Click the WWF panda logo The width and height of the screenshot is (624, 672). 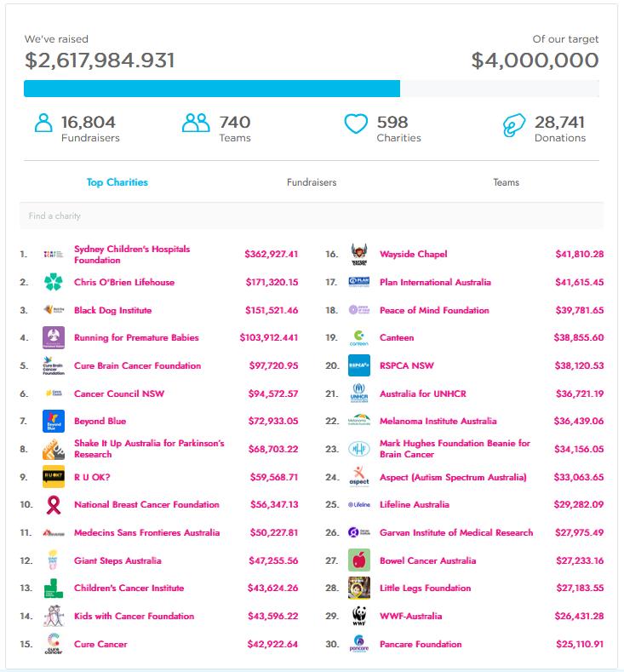[359, 616]
